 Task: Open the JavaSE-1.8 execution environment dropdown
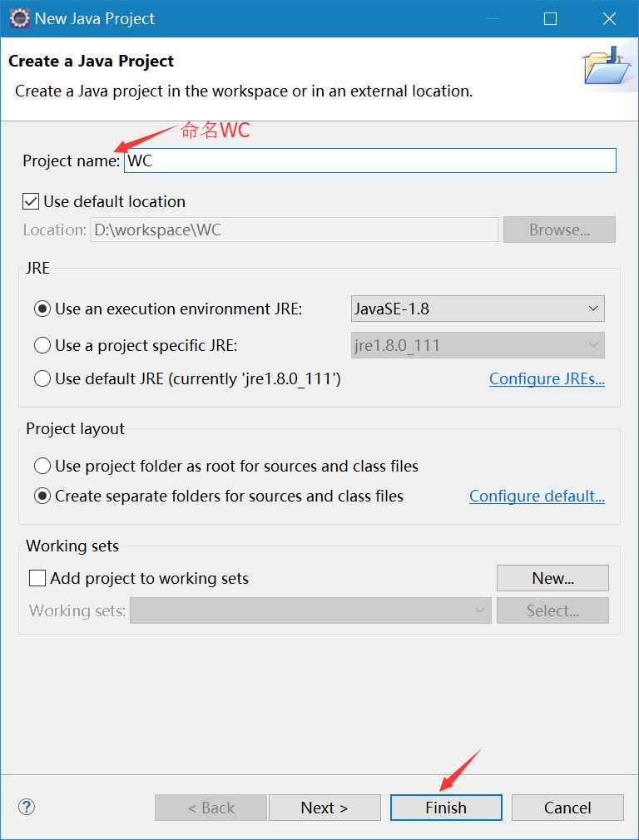(x=478, y=309)
